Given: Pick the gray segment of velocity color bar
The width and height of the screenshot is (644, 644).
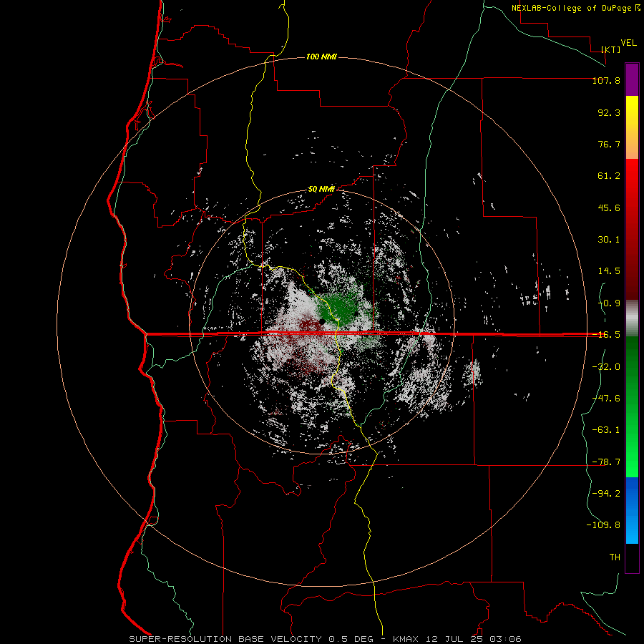Looking at the screenshot, I should pyautogui.click(x=632, y=318).
